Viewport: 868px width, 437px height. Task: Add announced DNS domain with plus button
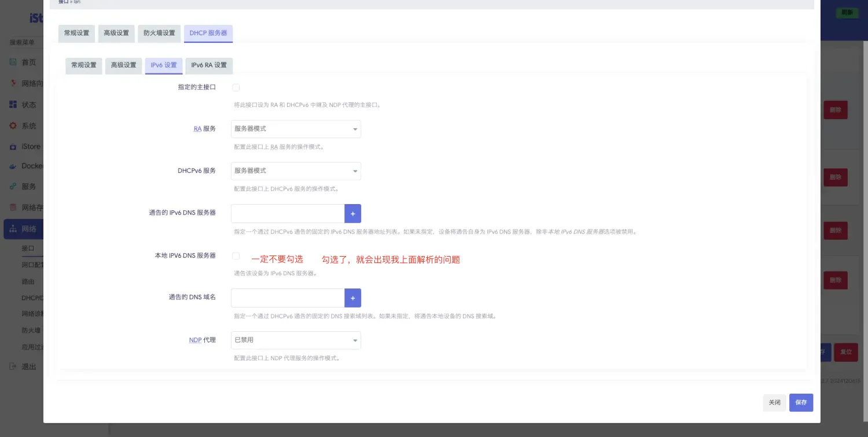coord(352,298)
